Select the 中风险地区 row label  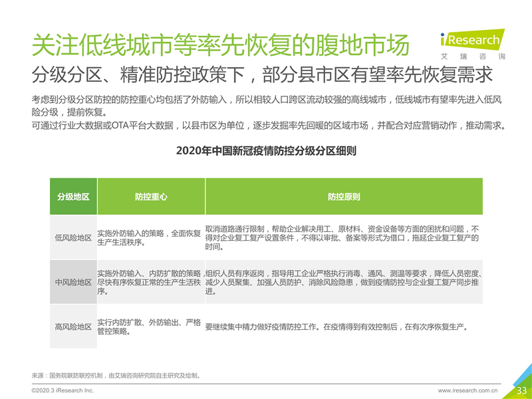point(73,283)
